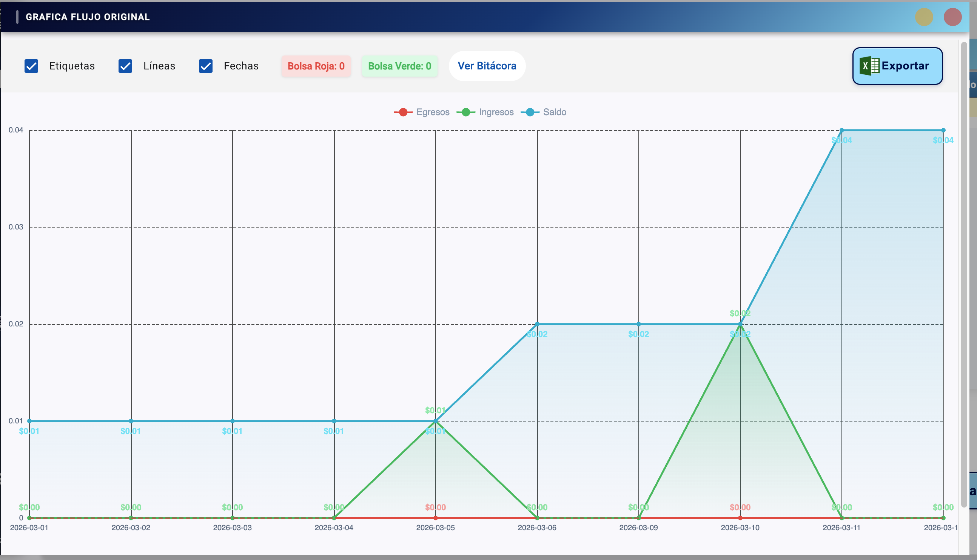The image size is (977, 560).
Task: Toggle Egresos legend red marker
Action: click(x=403, y=112)
